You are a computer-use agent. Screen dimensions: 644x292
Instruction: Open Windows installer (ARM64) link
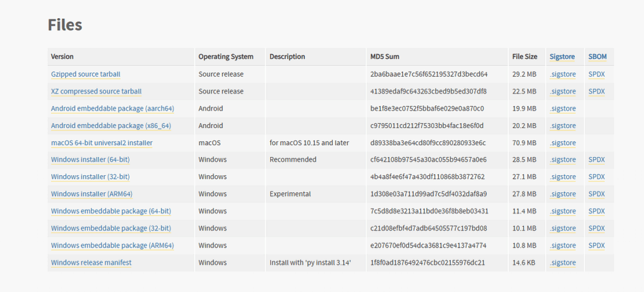point(92,194)
